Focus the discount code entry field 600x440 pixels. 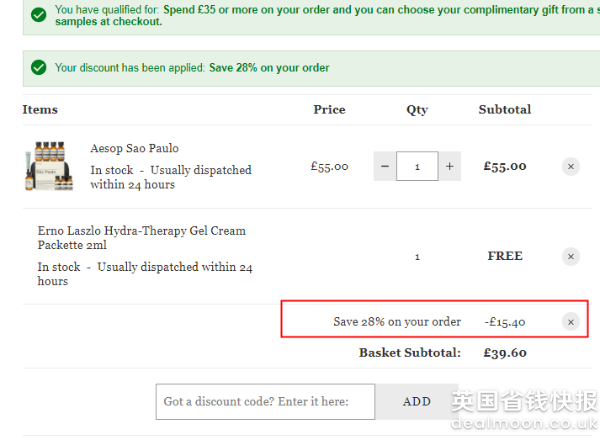265,402
